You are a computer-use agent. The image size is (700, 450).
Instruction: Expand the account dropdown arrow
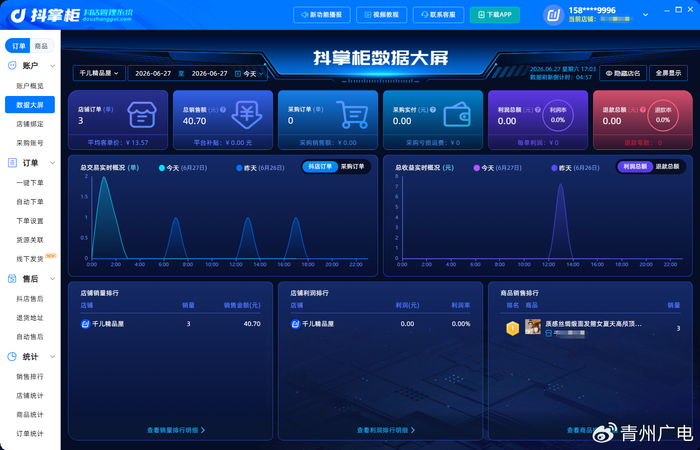(645, 15)
